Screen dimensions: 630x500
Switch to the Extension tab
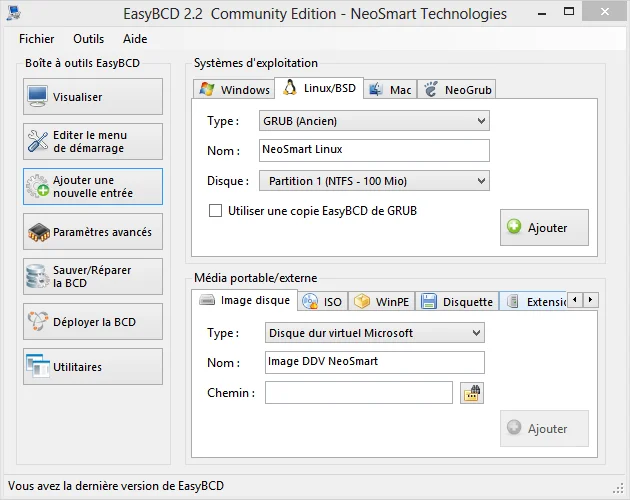point(533,301)
